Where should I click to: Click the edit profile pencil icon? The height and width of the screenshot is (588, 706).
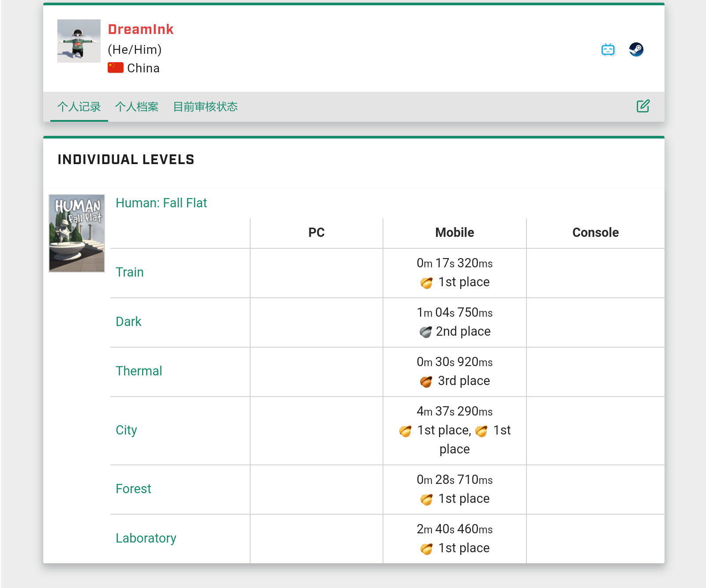(x=643, y=106)
